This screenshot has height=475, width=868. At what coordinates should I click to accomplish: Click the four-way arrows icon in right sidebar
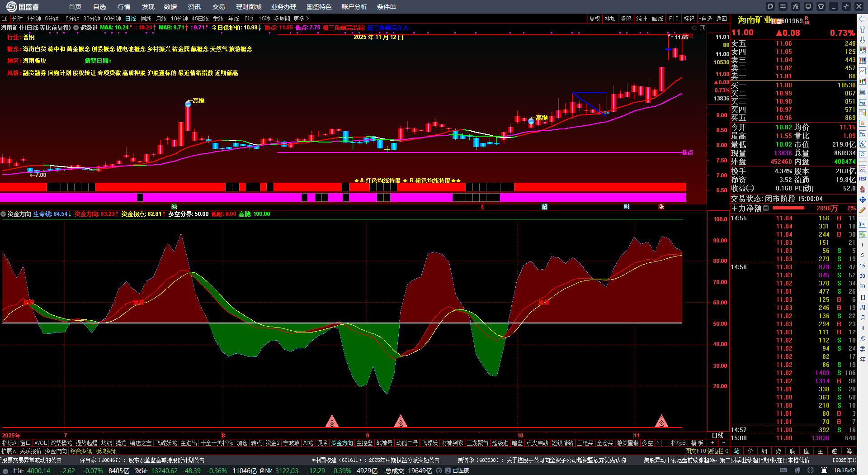tap(863, 199)
